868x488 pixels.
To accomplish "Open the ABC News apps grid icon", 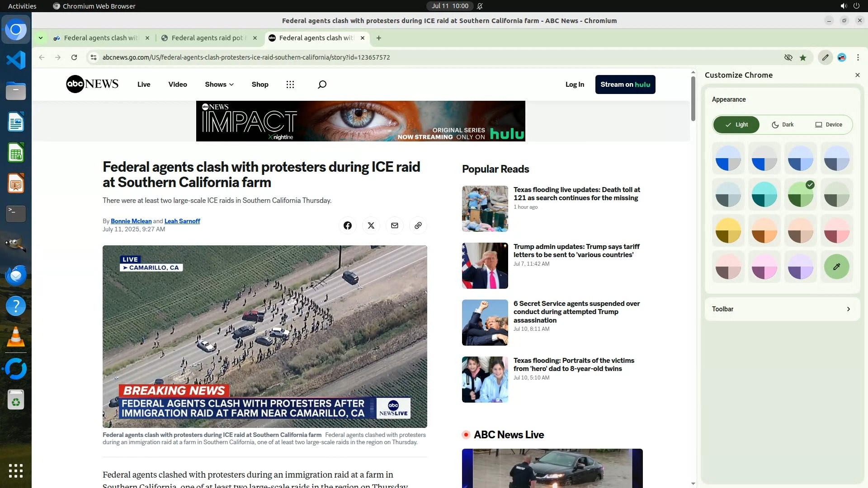I will click(290, 84).
